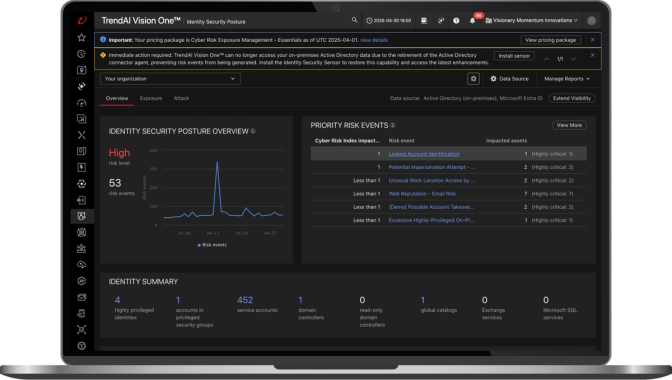Switch to the Overview tab
This screenshot has height=380, width=672.
coord(117,98)
